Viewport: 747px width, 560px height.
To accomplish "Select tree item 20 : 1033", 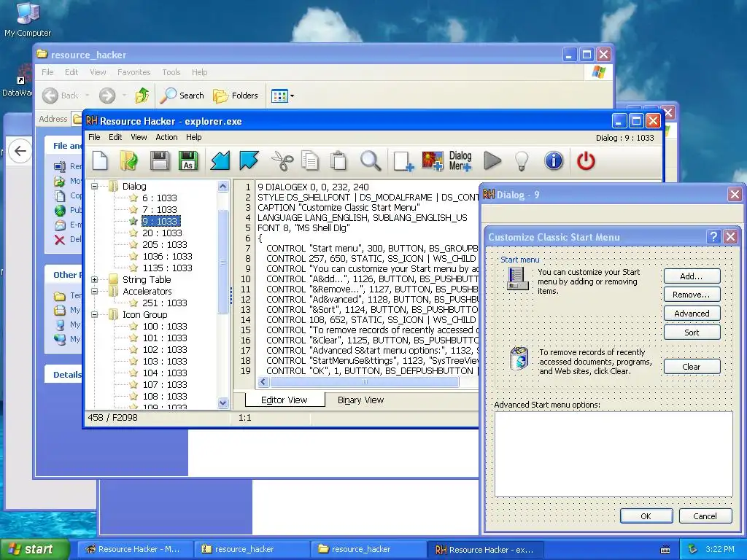I will coord(162,233).
